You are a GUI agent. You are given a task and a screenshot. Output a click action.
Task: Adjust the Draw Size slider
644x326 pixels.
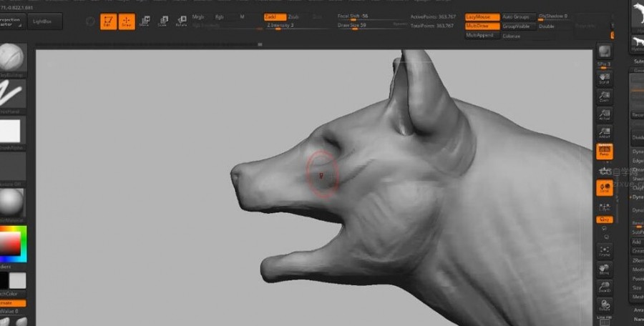(x=371, y=26)
